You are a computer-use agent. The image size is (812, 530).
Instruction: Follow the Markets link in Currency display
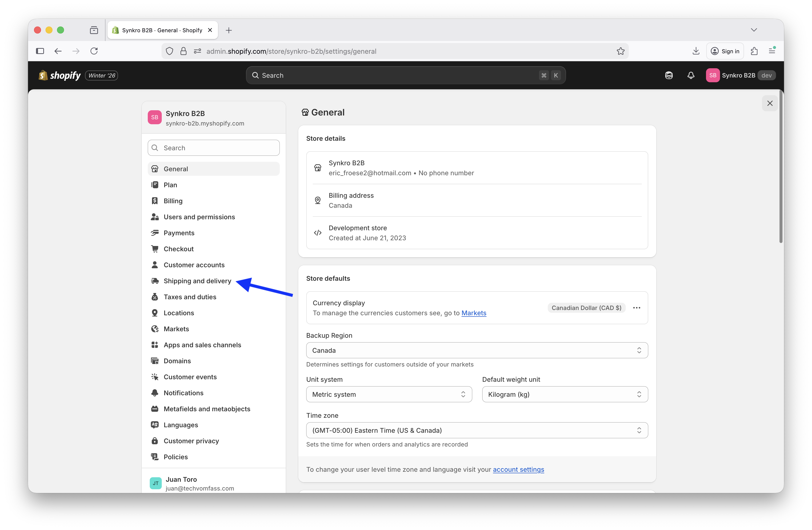(473, 313)
